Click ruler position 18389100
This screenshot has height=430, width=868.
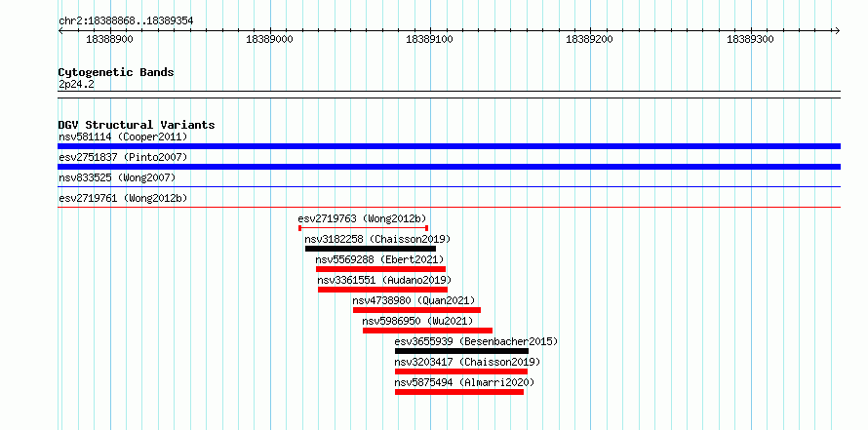pos(429,39)
